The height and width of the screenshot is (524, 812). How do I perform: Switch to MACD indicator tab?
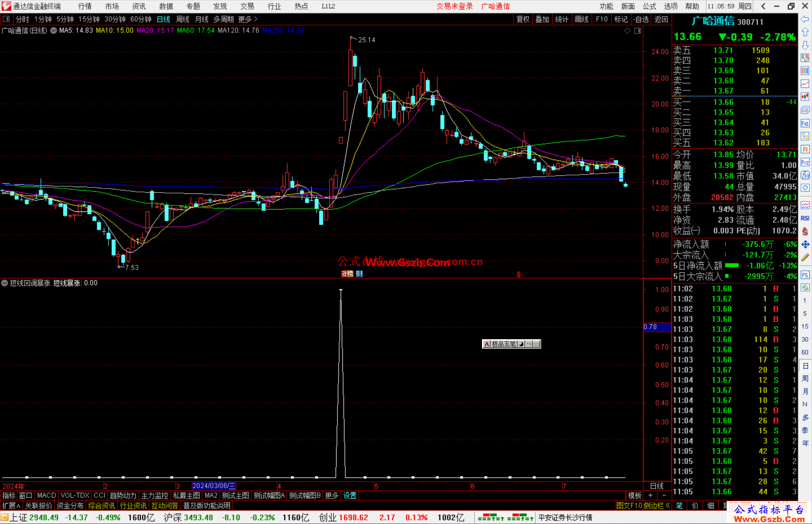pos(47,495)
